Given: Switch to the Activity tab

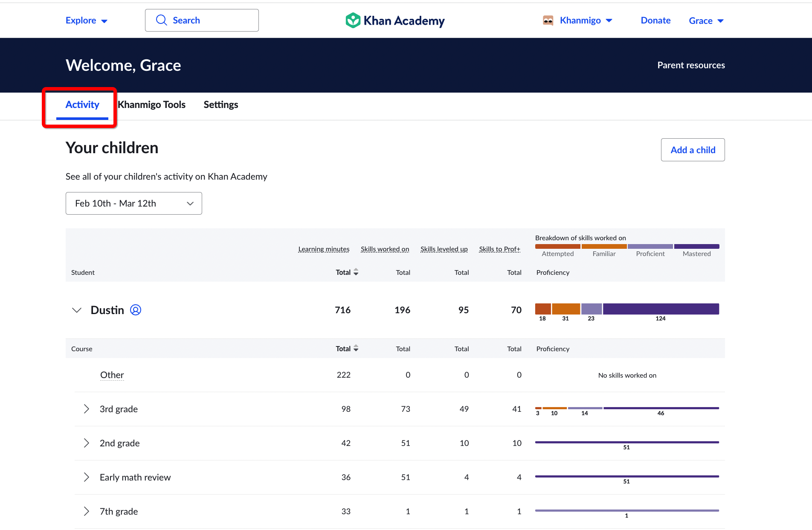Looking at the screenshot, I should (x=82, y=105).
